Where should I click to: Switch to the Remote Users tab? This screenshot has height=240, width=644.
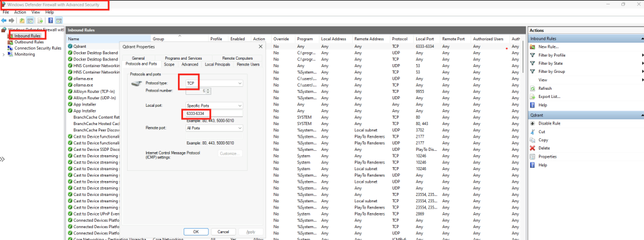pyautogui.click(x=248, y=65)
